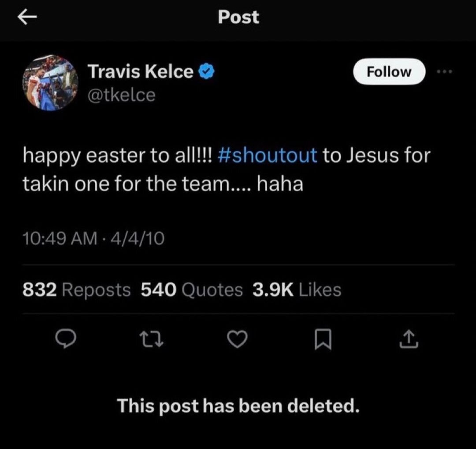View the 832 Reposts list
The height and width of the screenshot is (449, 476).
[76, 290]
